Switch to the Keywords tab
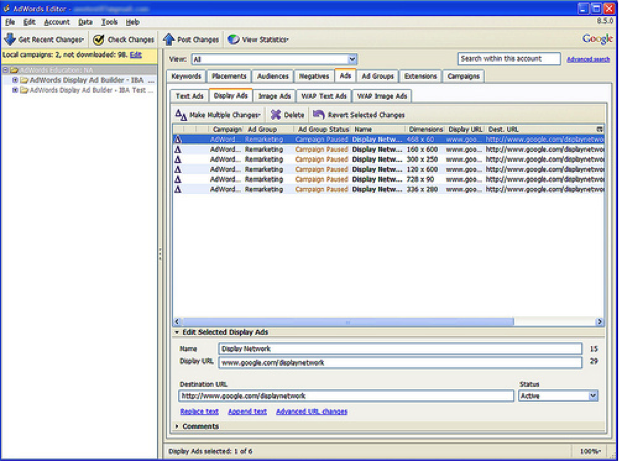Image resolution: width=619 pixels, height=461 pixels. pyautogui.click(x=186, y=76)
